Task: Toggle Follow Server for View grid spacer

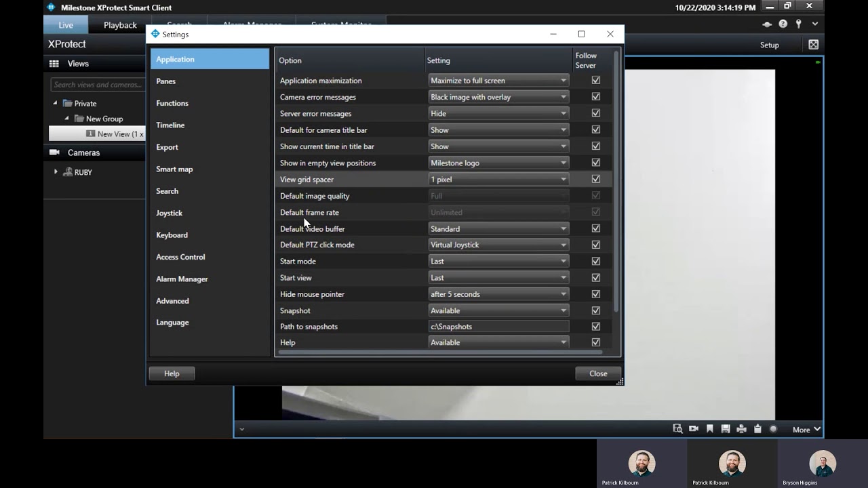Action: click(x=596, y=179)
